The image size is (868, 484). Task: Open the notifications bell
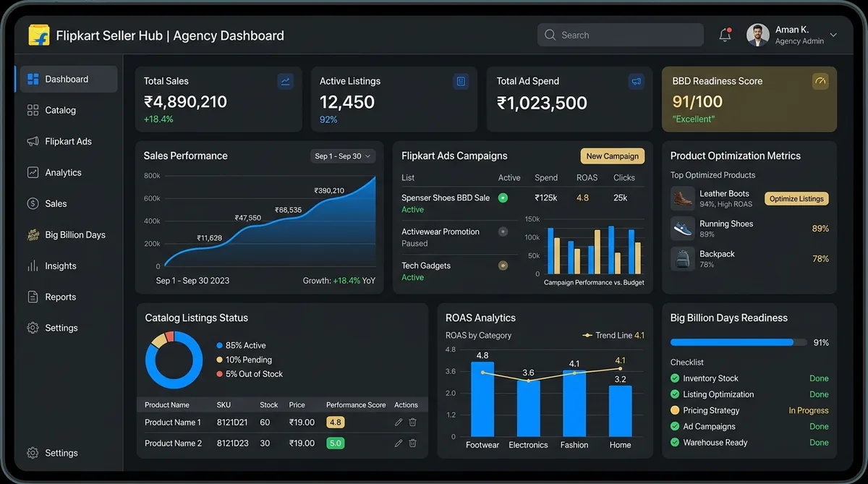pos(725,35)
